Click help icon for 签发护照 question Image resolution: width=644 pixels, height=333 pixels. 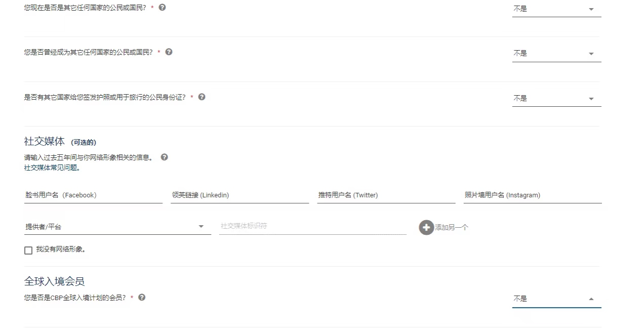pos(202,97)
